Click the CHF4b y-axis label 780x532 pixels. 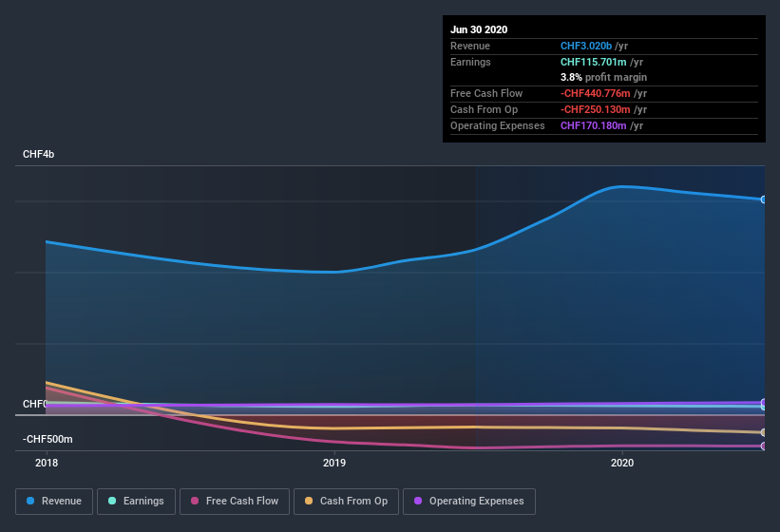pos(38,154)
